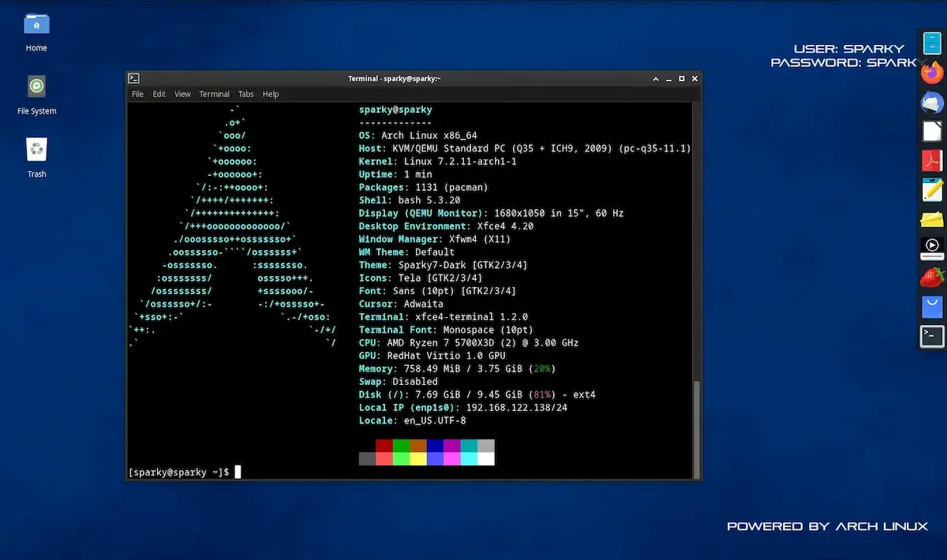
Task: Launch LibreOffice from the dock
Action: [932, 131]
